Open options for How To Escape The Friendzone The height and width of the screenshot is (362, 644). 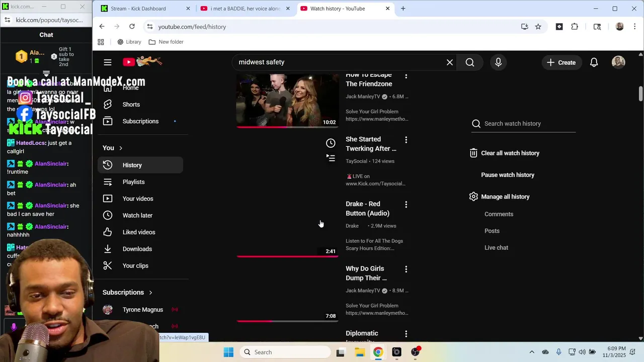(406, 76)
